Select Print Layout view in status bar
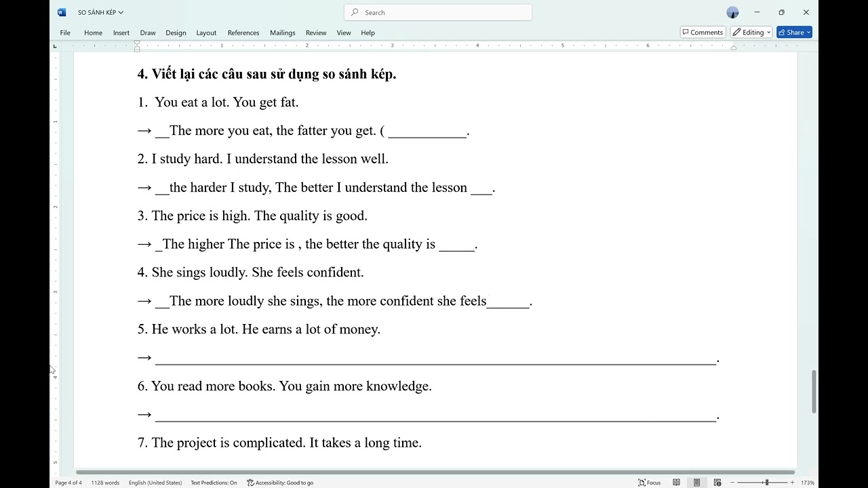Image resolution: width=868 pixels, height=488 pixels. pos(696,483)
